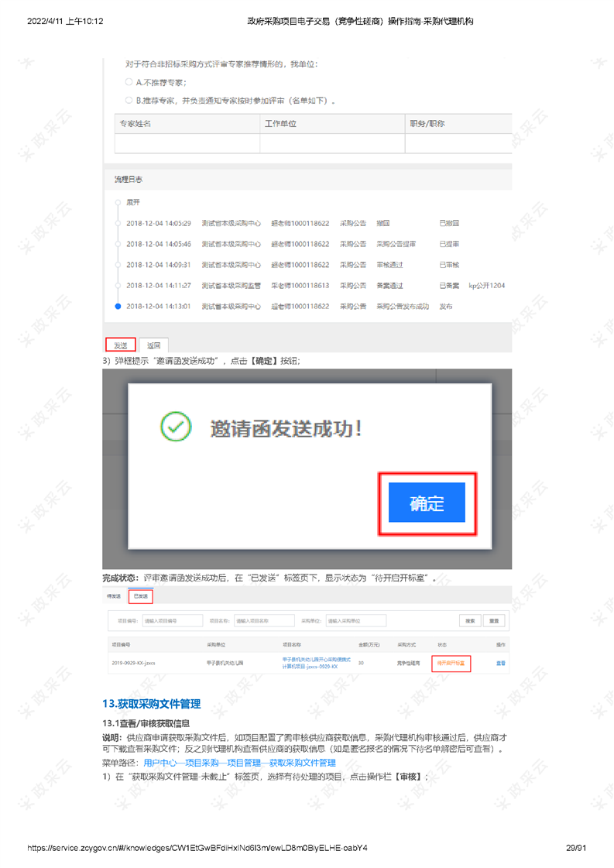The width and height of the screenshot is (614, 868).
Task: Click the 返回 button
Action: coord(154,345)
